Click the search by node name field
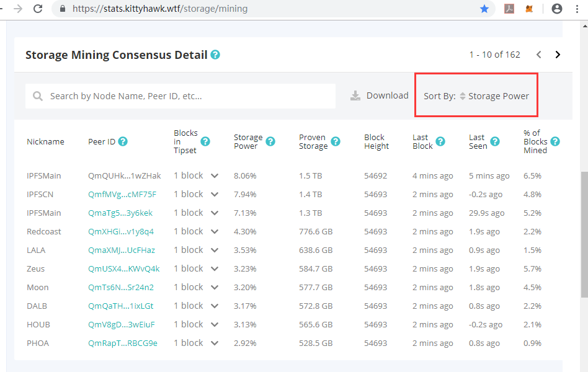The width and height of the screenshot is (588, 372). [x=186, y=96]
